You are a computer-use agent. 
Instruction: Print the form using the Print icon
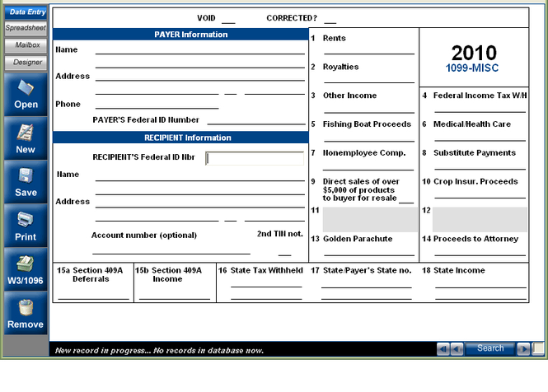click(x=26, y=226)
